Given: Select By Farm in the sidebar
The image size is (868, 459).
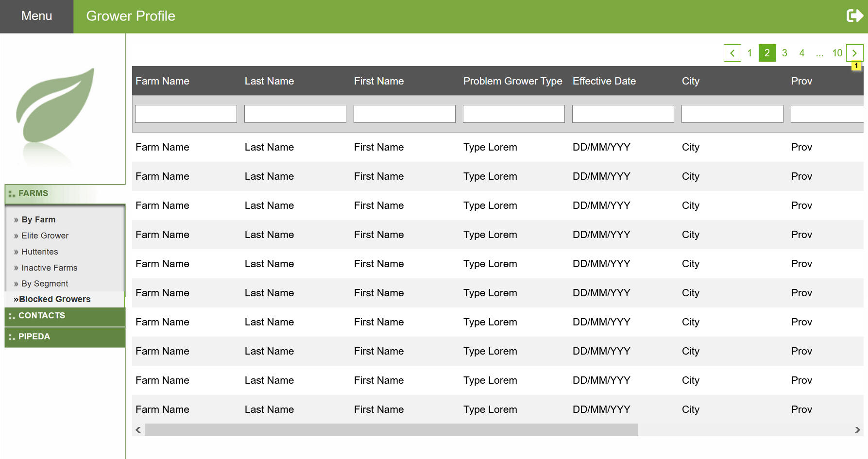Looking at the screenshot, I should pyautogui.click(x=38, y=220).
